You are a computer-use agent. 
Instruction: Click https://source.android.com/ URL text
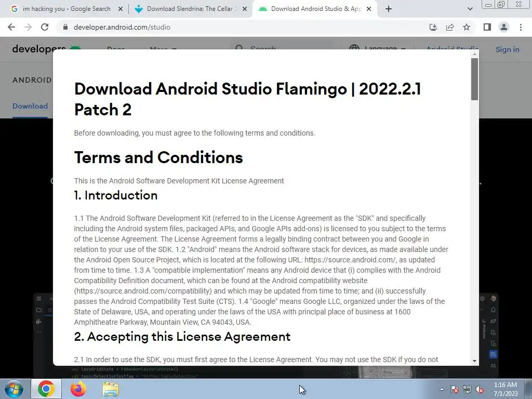tap(350, 260)
